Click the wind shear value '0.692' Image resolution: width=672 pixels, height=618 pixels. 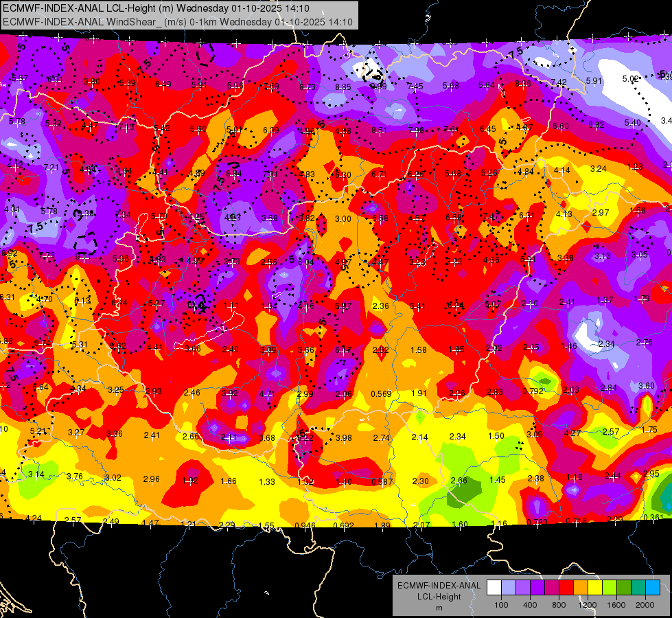[x=343, y=525]
